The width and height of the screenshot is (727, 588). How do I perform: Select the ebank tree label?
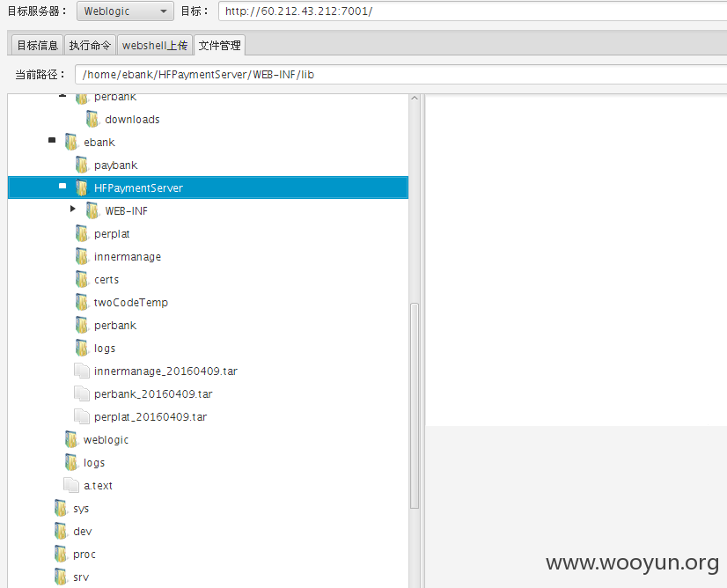(x=99, y=143)
